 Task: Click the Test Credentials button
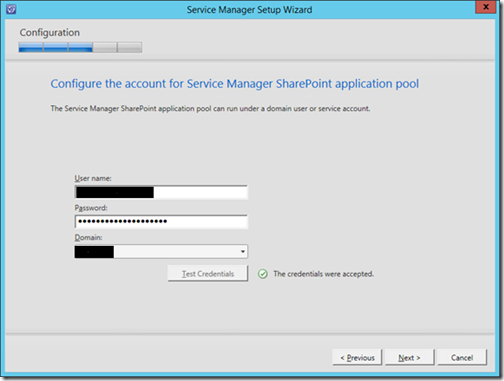[x=208, y=274]
